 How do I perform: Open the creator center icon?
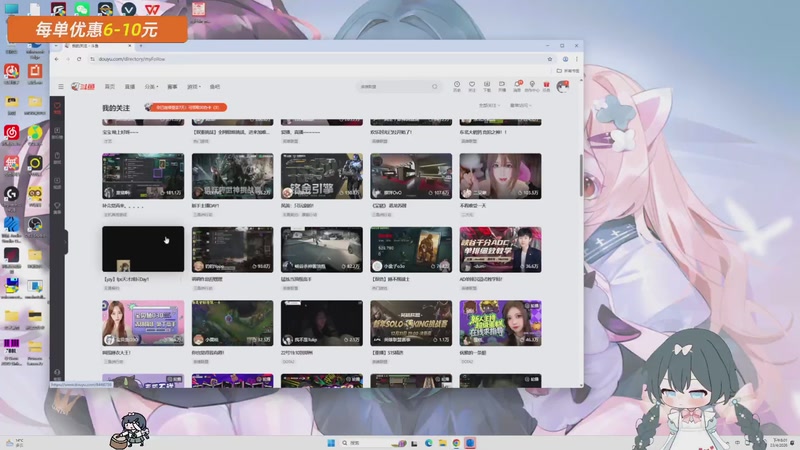tap(532, 86)
